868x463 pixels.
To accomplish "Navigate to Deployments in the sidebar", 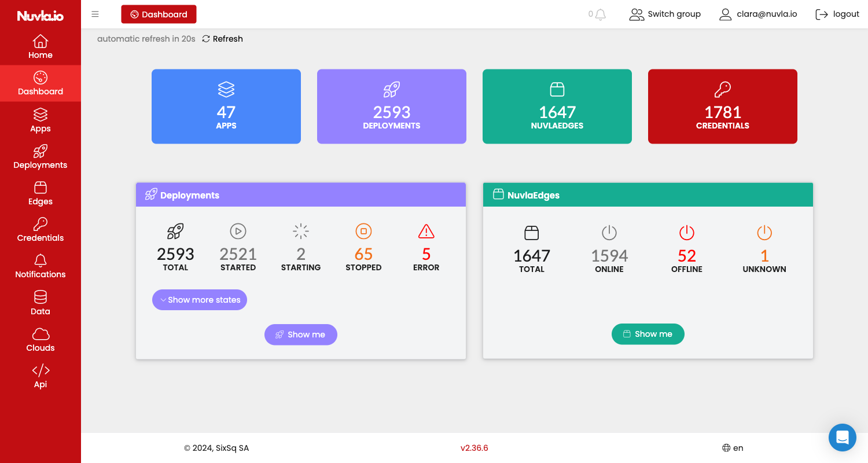I will tap(41, 157).
